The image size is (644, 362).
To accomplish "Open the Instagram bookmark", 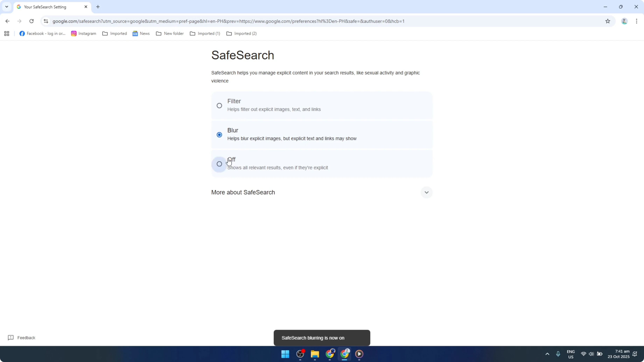I will 83,33.
